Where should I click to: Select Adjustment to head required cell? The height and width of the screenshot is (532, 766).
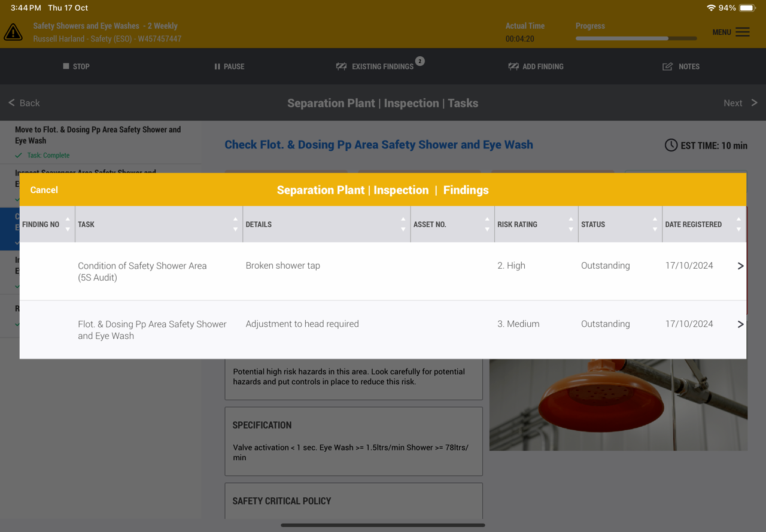tap(302, 324)
